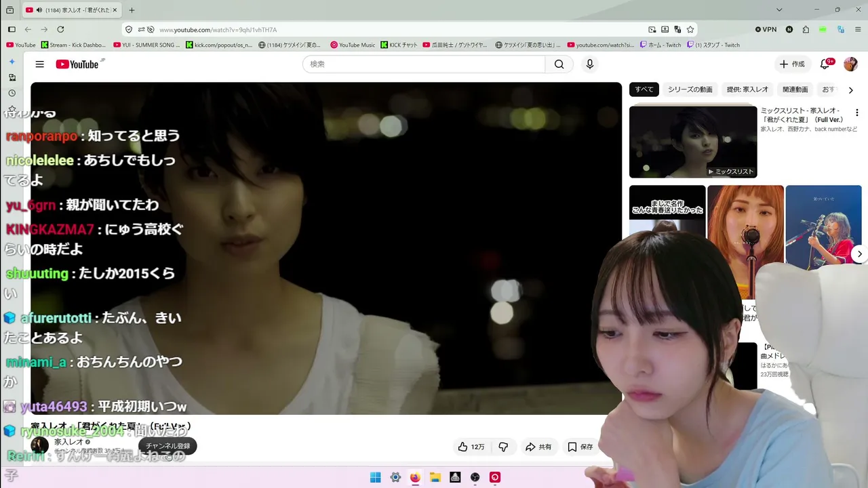Viewport: 868px width, 488px height.
Task: Show more filter chips with right arrow
Action: point(850,90)
